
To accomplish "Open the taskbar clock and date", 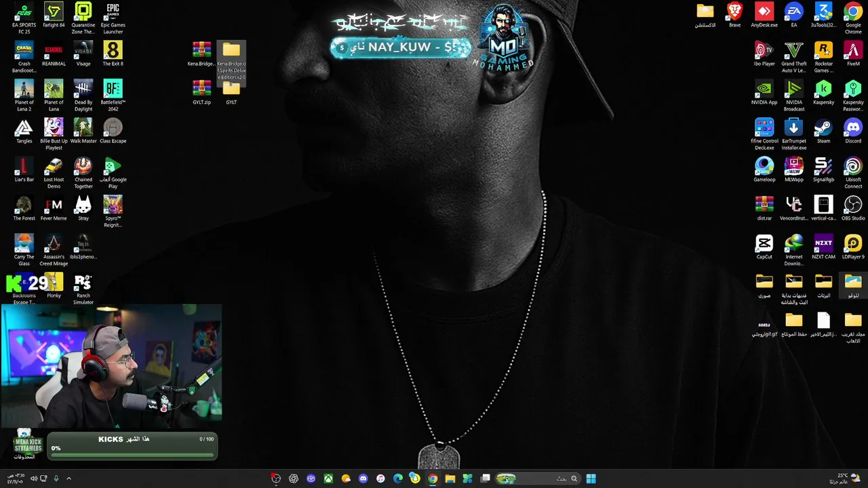I will pos(15,479).
